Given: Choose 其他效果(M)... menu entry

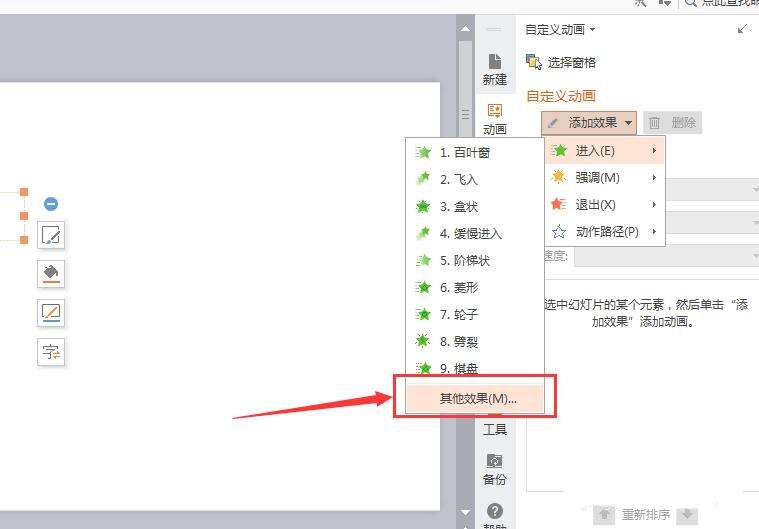Looking at the screenshot, I should 475,399.
